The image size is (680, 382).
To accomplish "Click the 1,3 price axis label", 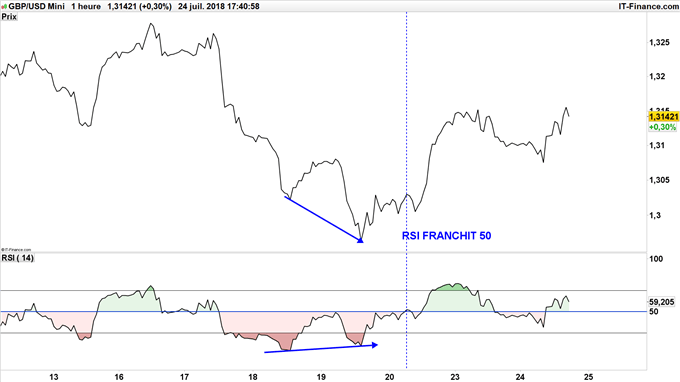I will 655,215.
